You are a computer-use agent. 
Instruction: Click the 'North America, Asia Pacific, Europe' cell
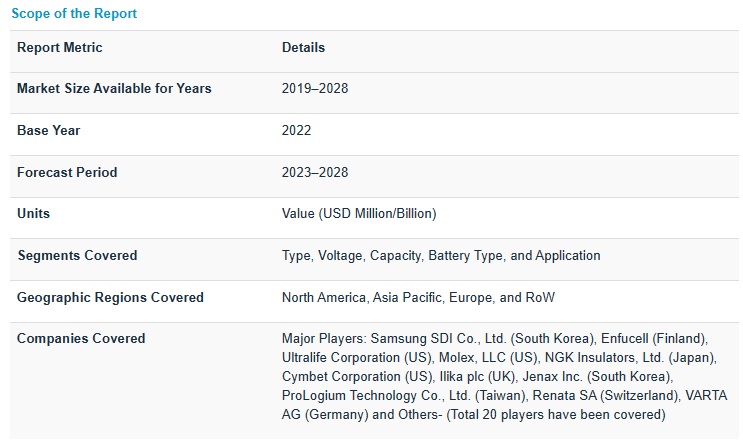[418, 298]
